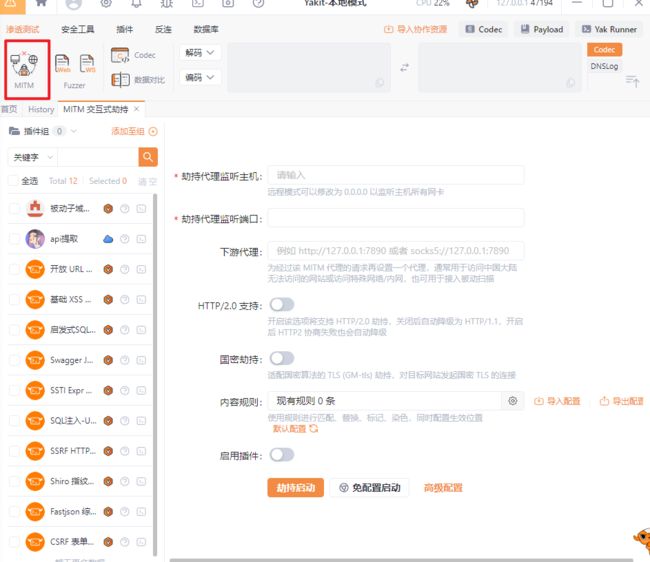Screen dimensions: 650x562
Task: Enable the HTTP/2.0 支持 switch
Action: click(x=281, y=304)
